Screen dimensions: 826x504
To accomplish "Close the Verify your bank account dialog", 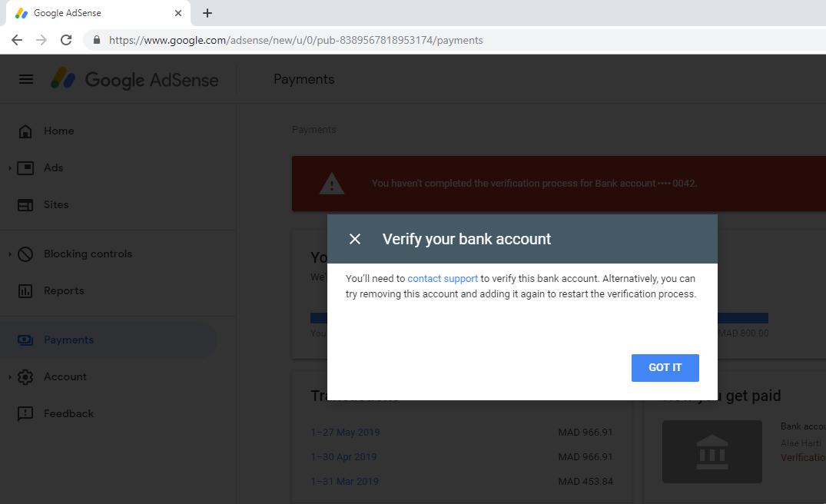I will (355, 239).
